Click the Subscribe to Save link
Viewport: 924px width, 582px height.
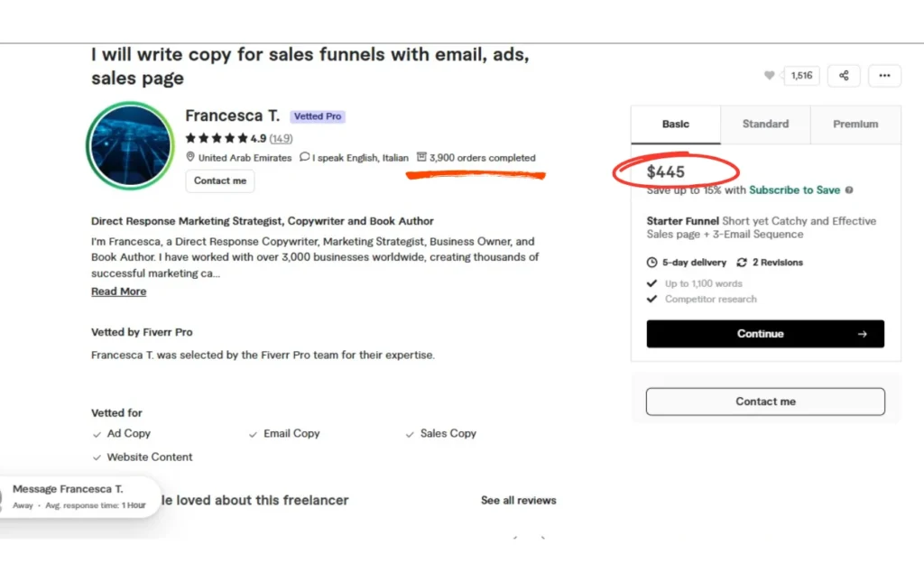794,190
